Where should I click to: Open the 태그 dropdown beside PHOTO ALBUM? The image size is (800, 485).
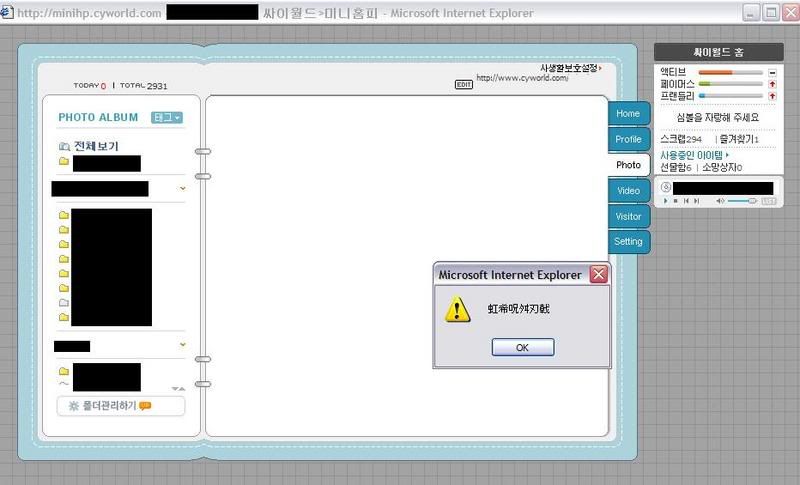tap(167, 117)
